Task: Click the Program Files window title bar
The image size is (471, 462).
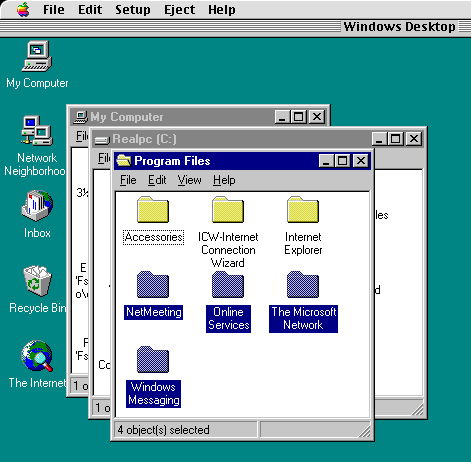Action: [242, 161]
